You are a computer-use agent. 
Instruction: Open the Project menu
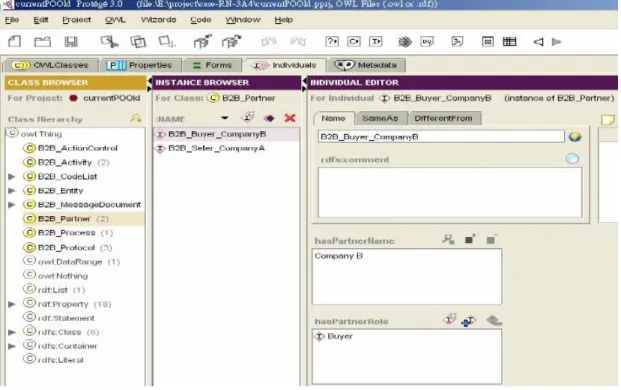(76, 20)
